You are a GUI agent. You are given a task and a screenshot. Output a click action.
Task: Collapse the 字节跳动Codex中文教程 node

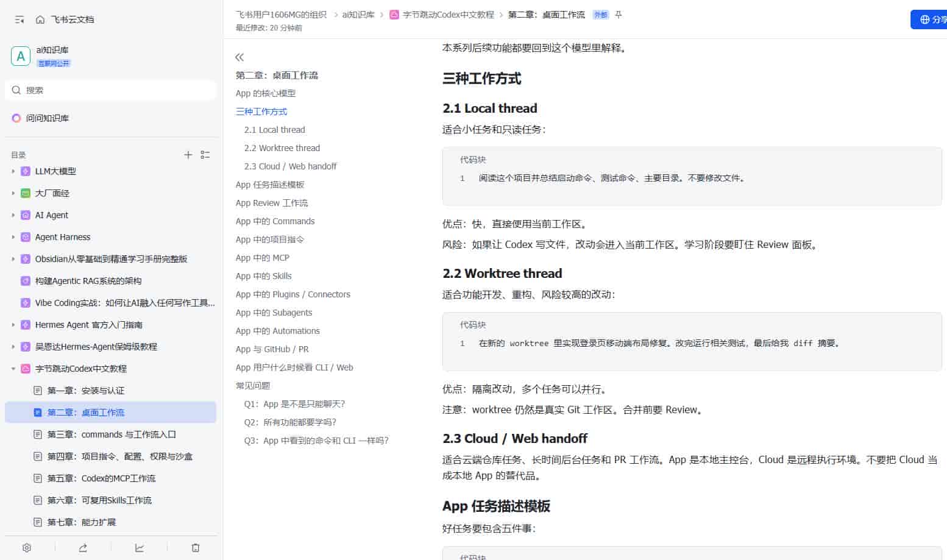pos(13,369)
